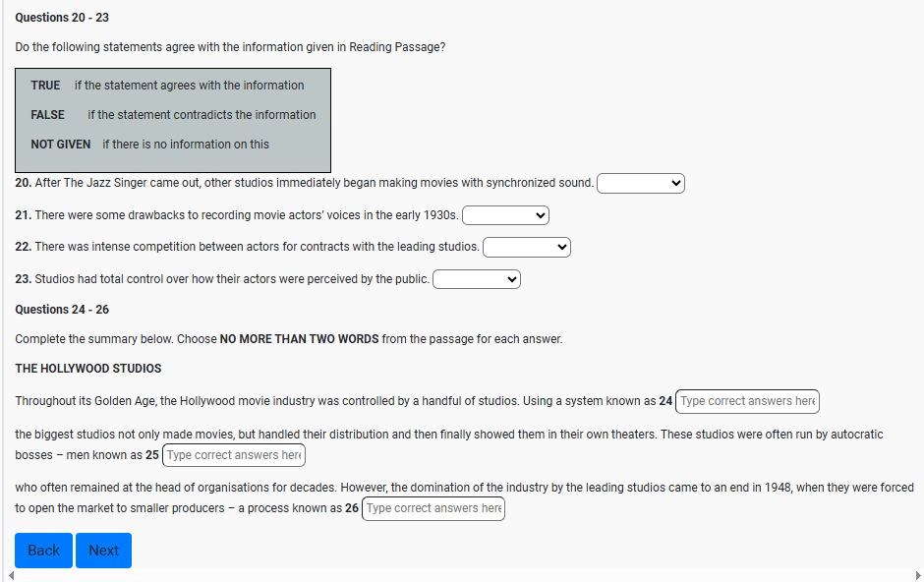Click the NOT GIVEN legend label

click(x=60, y=145)
